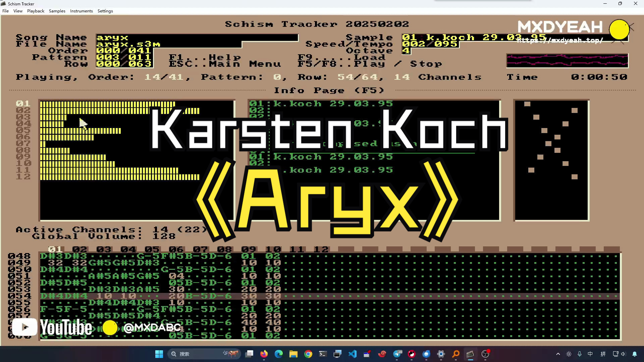Open the Instruments menu

(x=81, y=11)
